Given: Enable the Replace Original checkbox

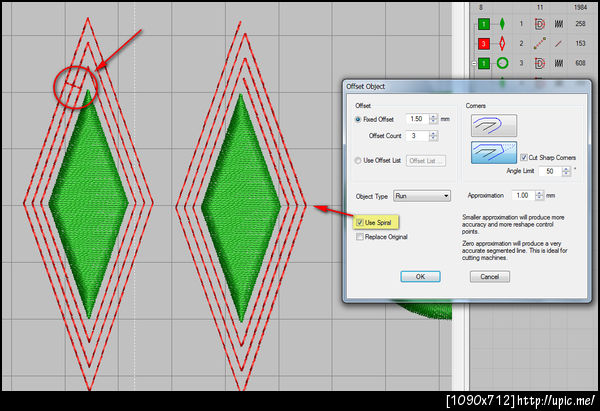Looking at the screenshot, I should tap(360, 237).
